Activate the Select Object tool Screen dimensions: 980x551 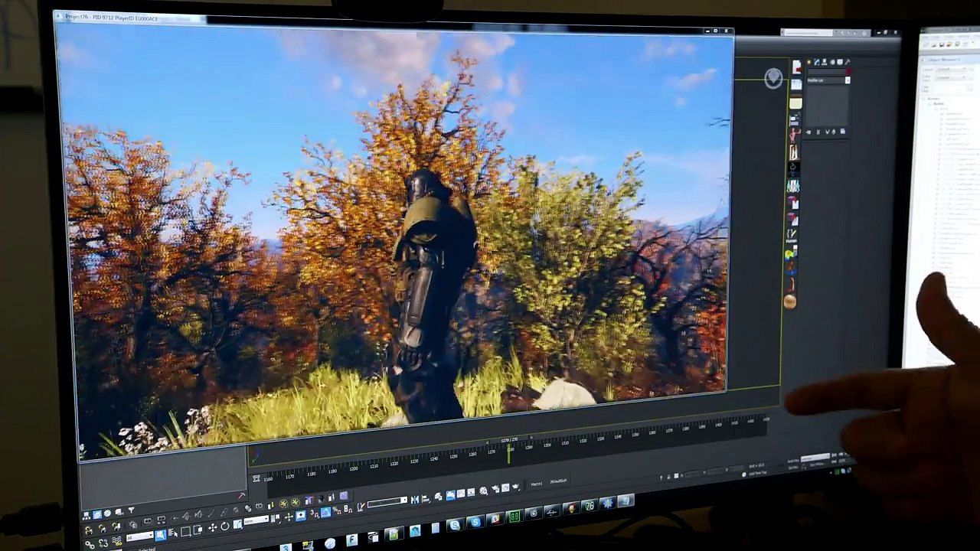click(x=161, y=536)
